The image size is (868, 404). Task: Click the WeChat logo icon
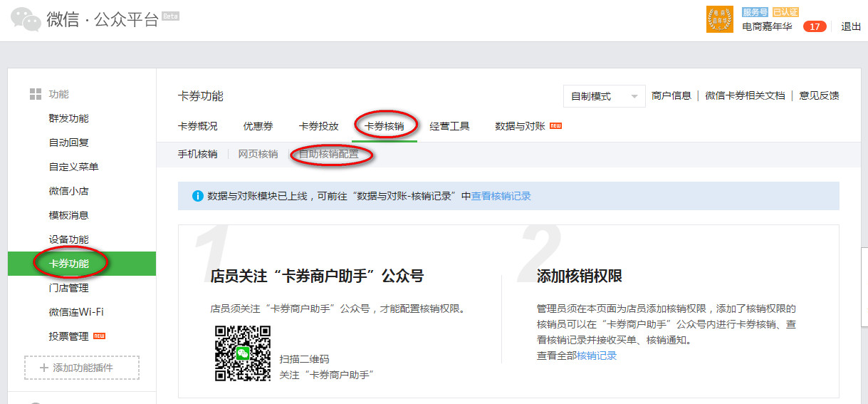click(x=26, y=20)
